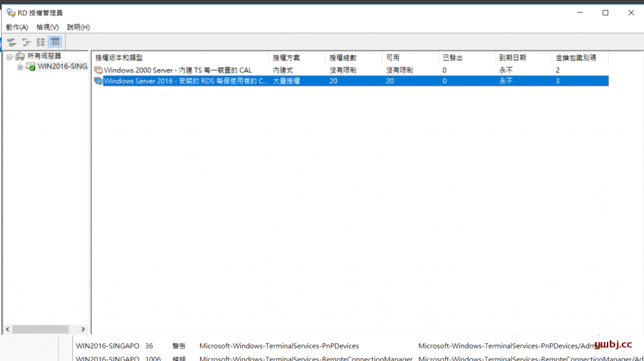Click key pack ID 2 in Windows 2000 row

click(557, 70)
